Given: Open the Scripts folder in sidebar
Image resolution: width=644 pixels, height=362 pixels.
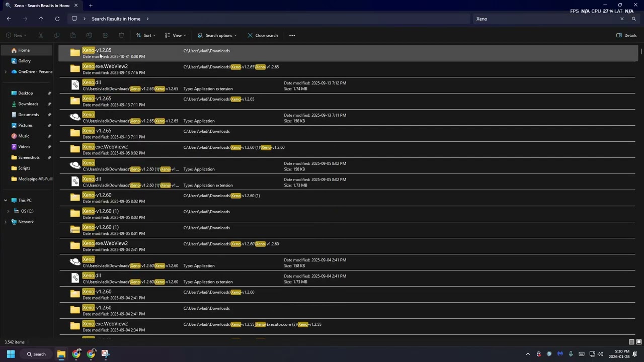Looking at the screenshot, I should (x=24, y=168).
